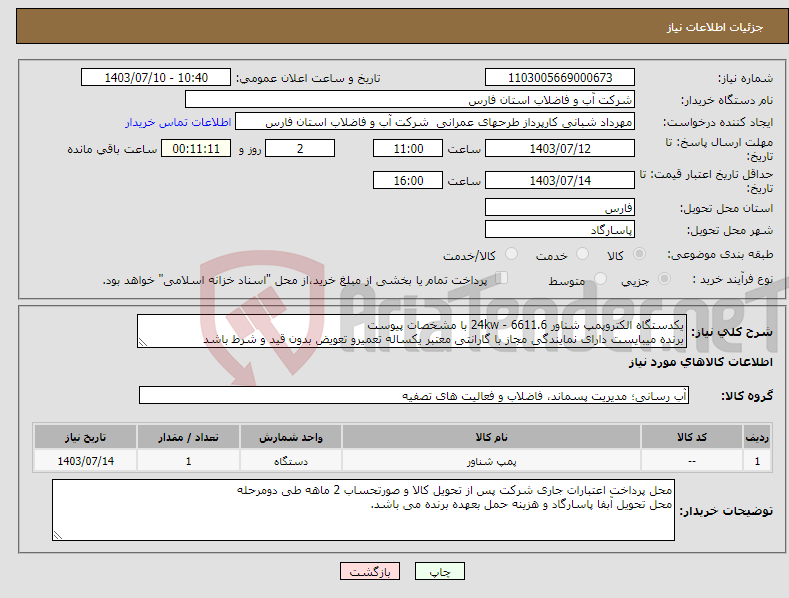Click the buyer notes resize handle
Viewport: 789px width, 598px height.
click(57, 536)
